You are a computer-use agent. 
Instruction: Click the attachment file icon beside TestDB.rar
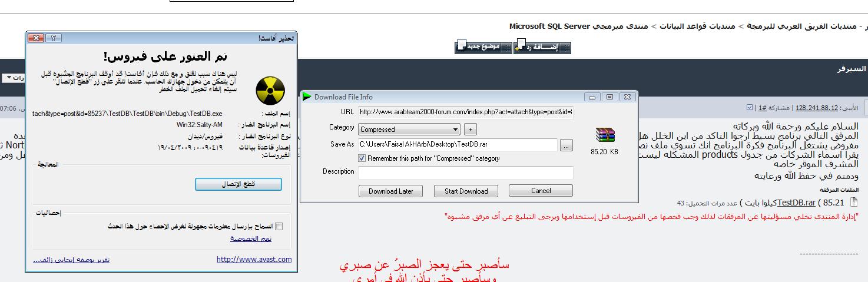(854, 202)
